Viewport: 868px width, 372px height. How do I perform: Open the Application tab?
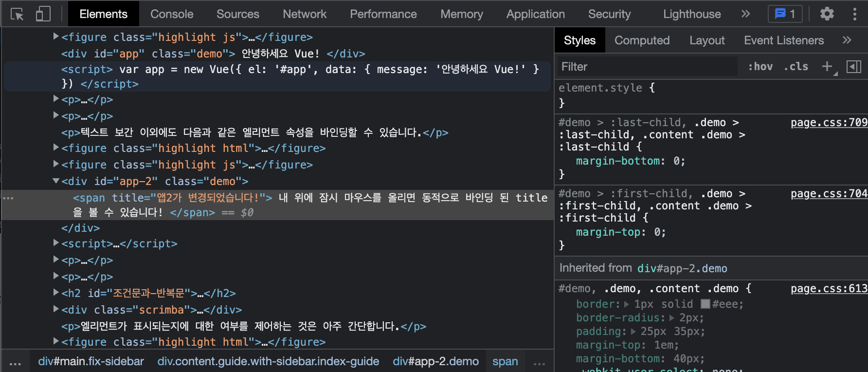(536, 14)
